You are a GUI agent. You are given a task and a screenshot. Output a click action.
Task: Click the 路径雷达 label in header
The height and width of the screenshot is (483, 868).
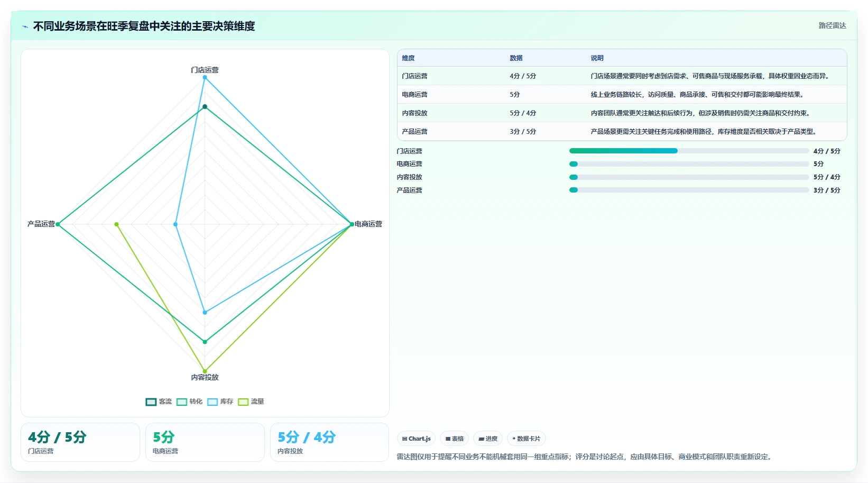pyautogui.click(x=832, y=25)
